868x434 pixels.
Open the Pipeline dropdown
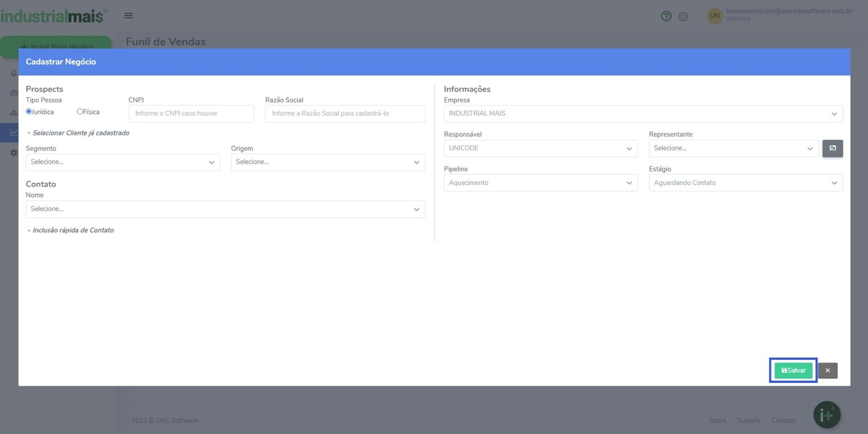tap(540, 183)
